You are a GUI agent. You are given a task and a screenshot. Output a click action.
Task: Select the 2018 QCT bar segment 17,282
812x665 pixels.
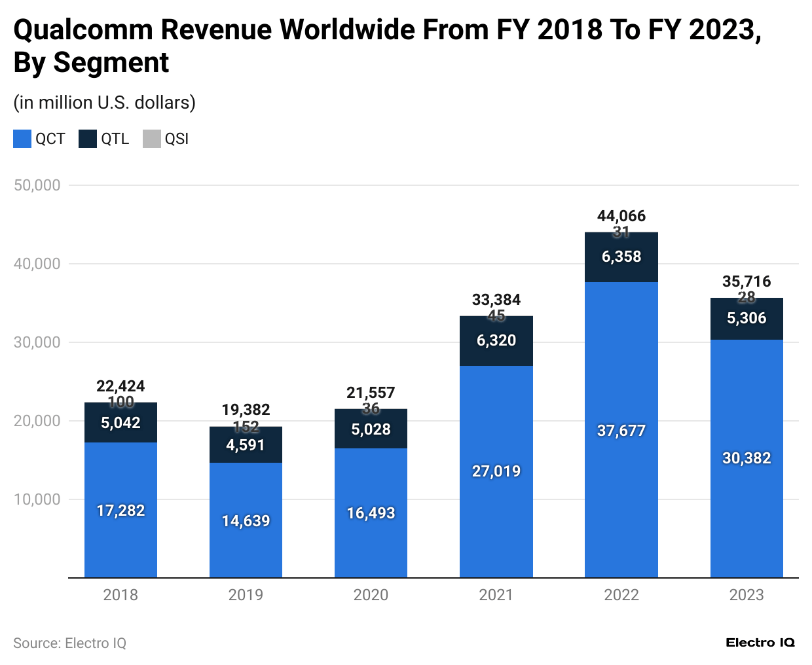click(120, 510)
